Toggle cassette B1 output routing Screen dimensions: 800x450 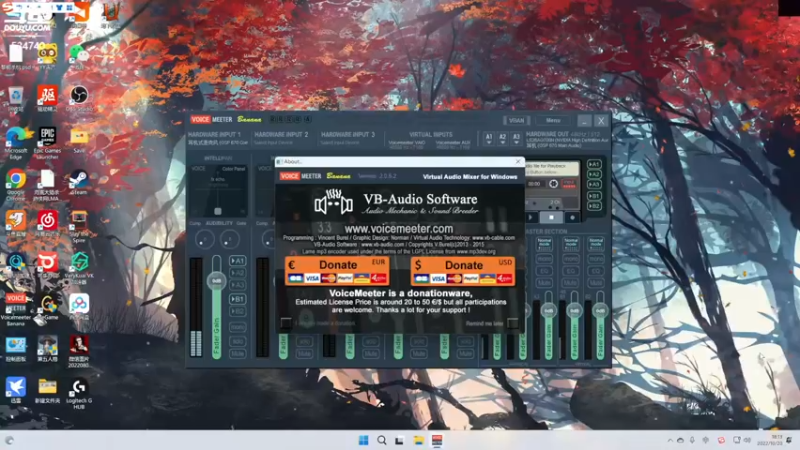tap(594, 196)
